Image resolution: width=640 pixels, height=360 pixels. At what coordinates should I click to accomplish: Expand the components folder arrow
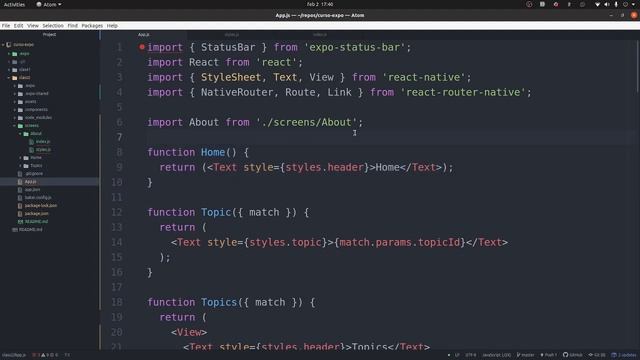pyautogui.click(x=15, y=109)
